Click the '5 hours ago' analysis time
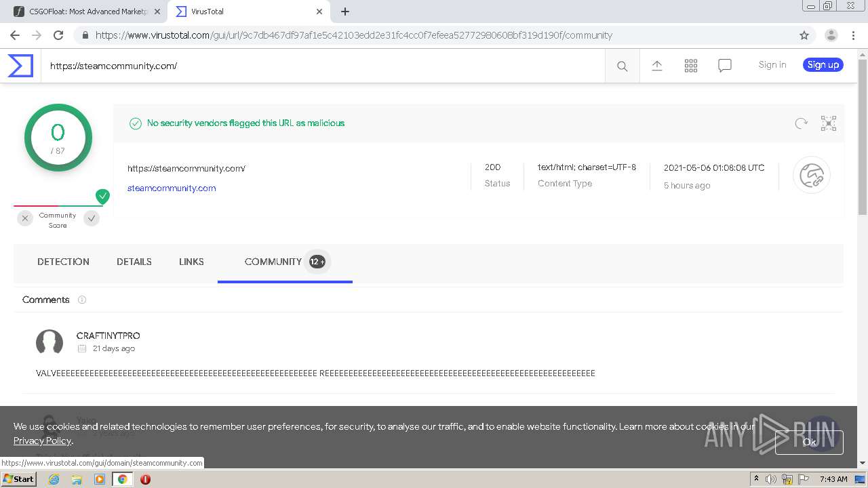868x488 pixels. point(687,186)
